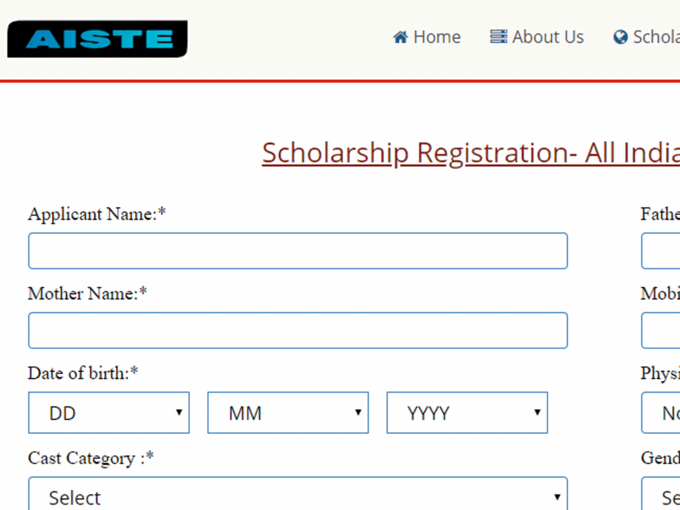The width and height of the screenshot is (680, 510).
Task: Open the YYYY year dropdown
Action: tap(467, 412)
